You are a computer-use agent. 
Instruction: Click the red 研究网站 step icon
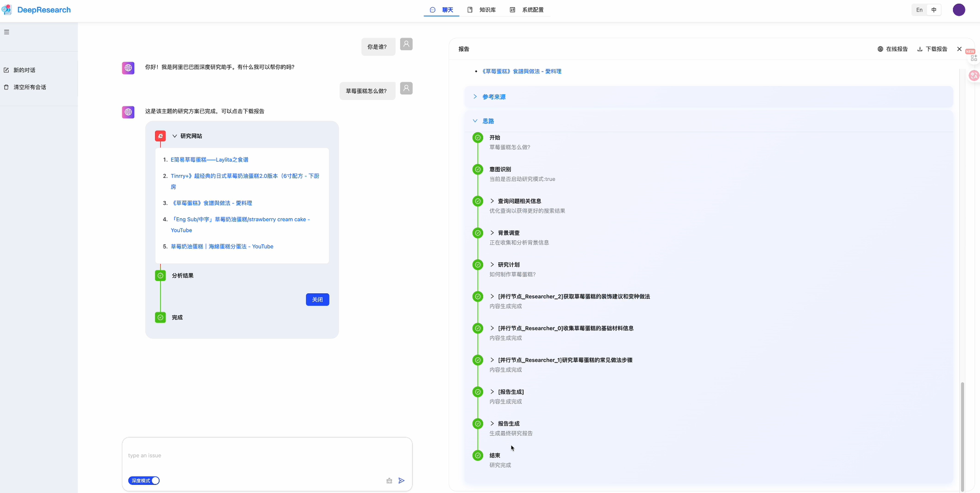click(161, 136)
